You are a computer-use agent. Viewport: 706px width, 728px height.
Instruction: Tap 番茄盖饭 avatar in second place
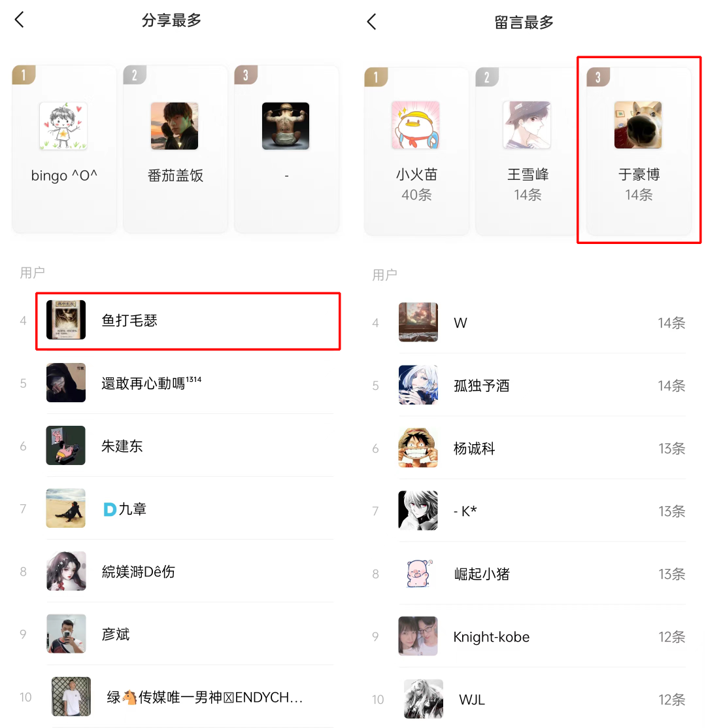coord(175,126)
